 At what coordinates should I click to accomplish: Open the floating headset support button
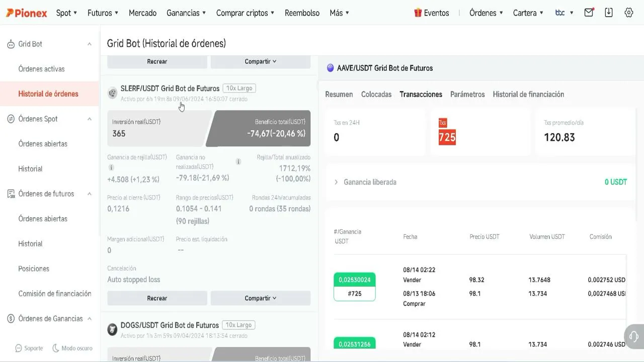[634, 336]
